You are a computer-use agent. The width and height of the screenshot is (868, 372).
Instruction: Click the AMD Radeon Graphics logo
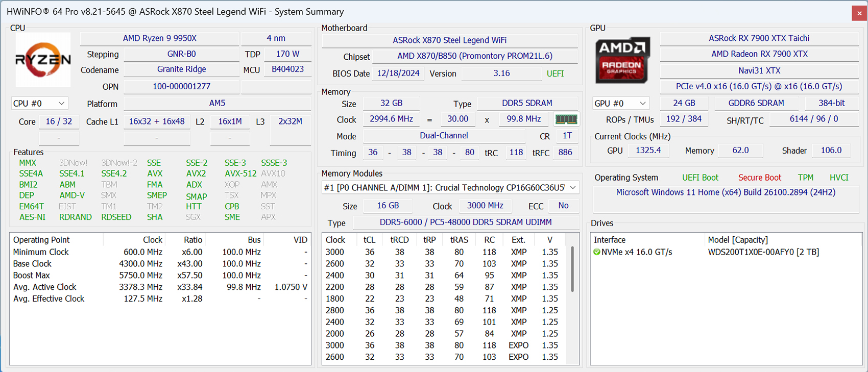coord(622,60)
